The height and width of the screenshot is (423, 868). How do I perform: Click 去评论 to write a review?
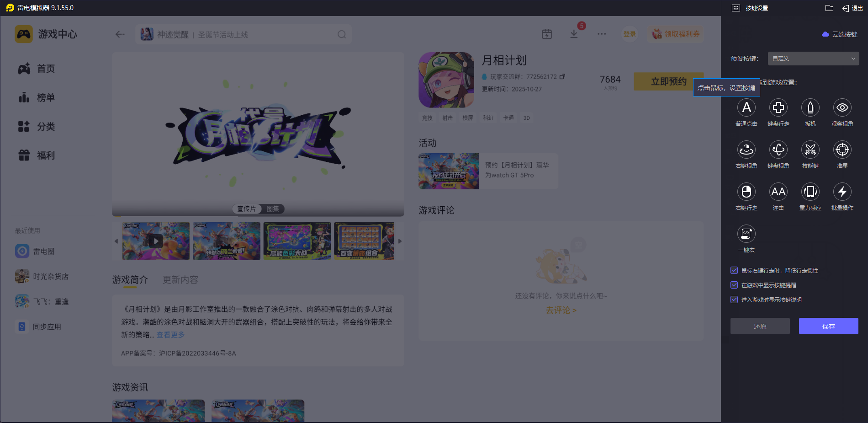(561, 310)
